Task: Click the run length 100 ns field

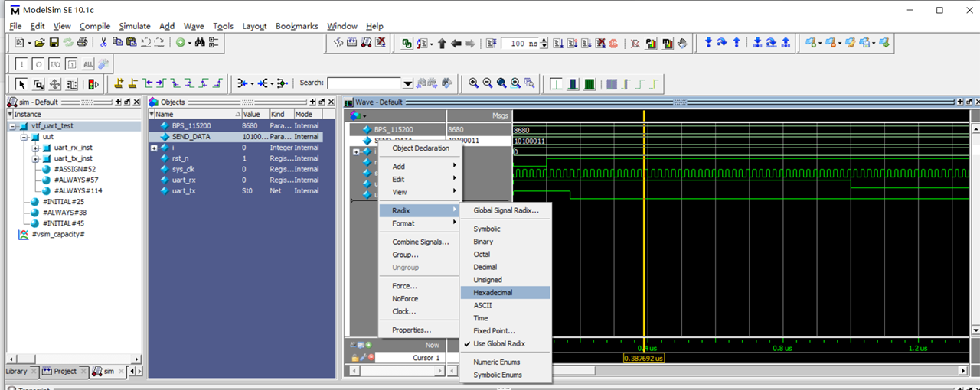Action: pyautogui.click(x=520, y=44)
